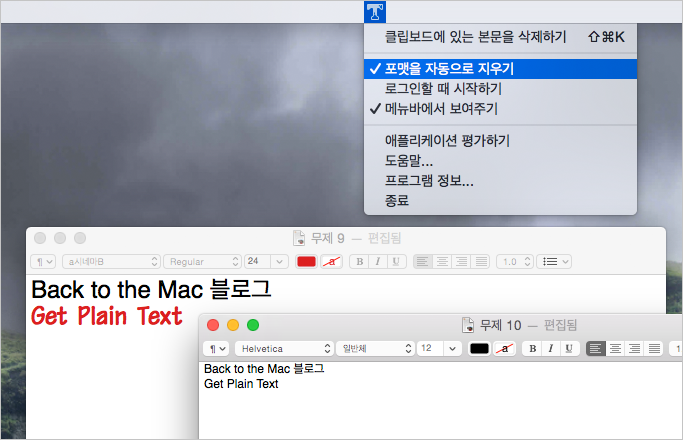683x440 pixels.
Task: Open Regular typeface dropdown in 무제 9
Action: (x=202, y=261)
